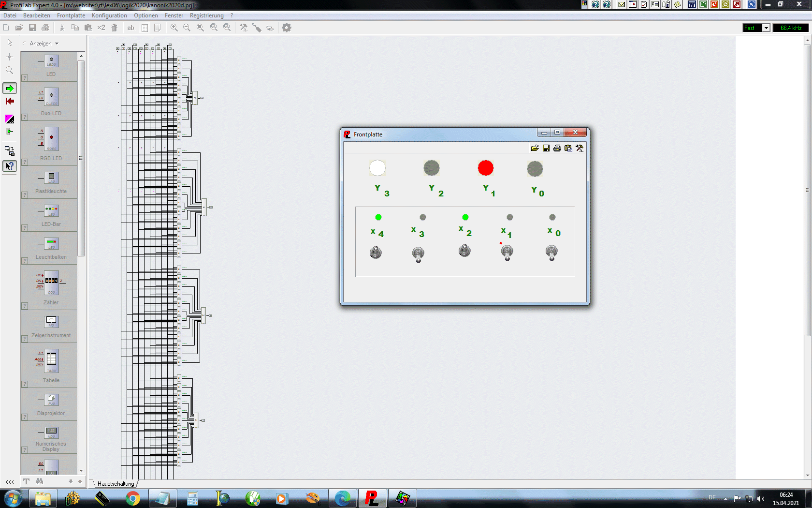Screen dimensions: 812x508
Task: Open the Fast speed dropdown
Action: [766, 28]
